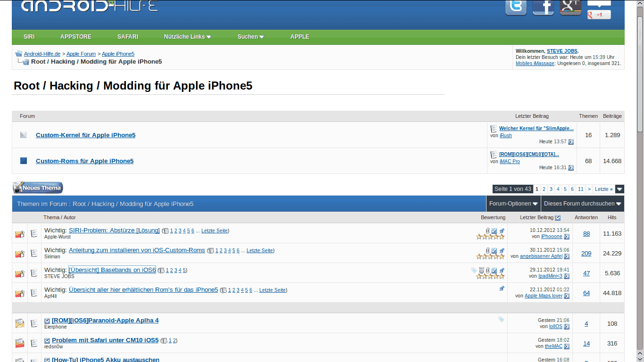This screenshot has height=362, width=644.
Task: Jump to last post by iPhooone
Action: coord(567,237)
